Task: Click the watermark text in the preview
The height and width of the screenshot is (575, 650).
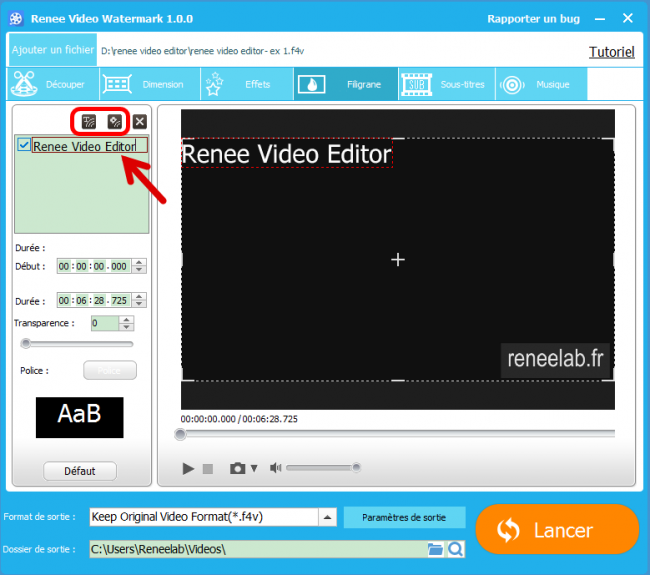Action: coord(287,153)
